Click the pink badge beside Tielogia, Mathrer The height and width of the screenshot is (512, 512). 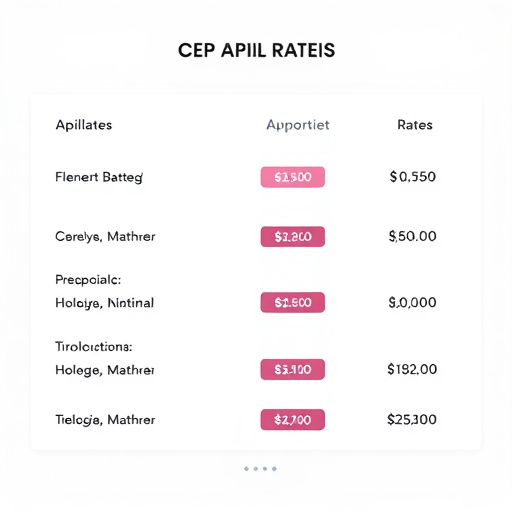click(x=293, y=420)
